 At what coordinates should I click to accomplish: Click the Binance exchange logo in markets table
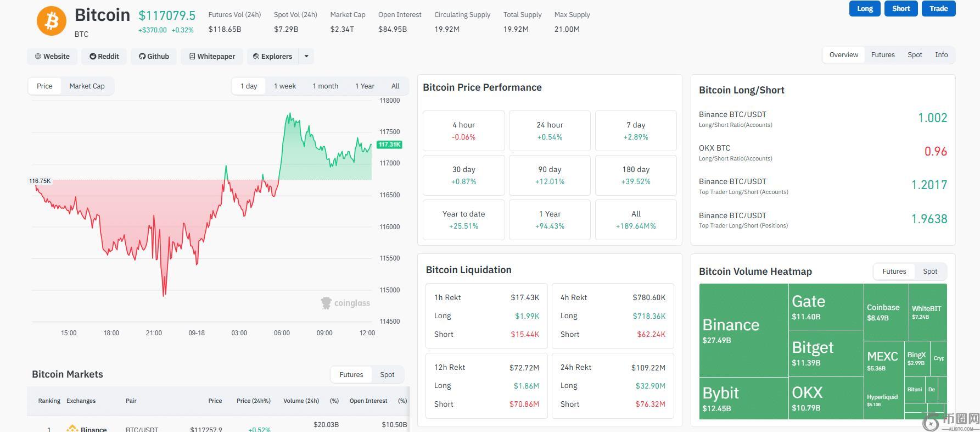tap(72, 428)
